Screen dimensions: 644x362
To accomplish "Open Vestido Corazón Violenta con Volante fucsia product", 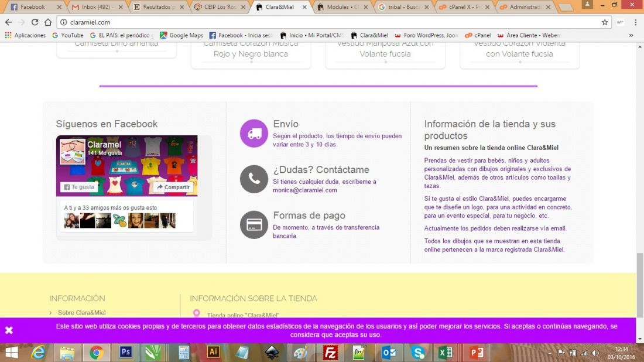I will point(519,49).
